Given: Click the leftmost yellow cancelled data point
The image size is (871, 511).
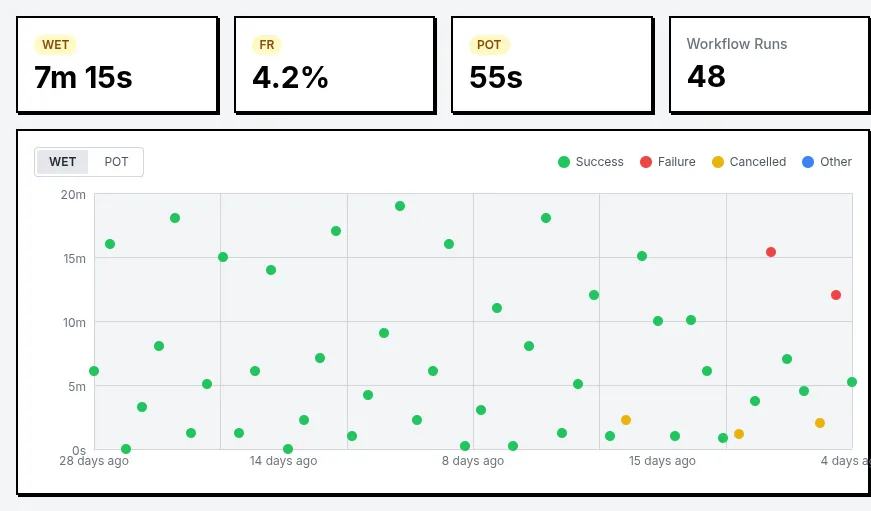Looking at the screenshot, I should (x=626, y=420).
